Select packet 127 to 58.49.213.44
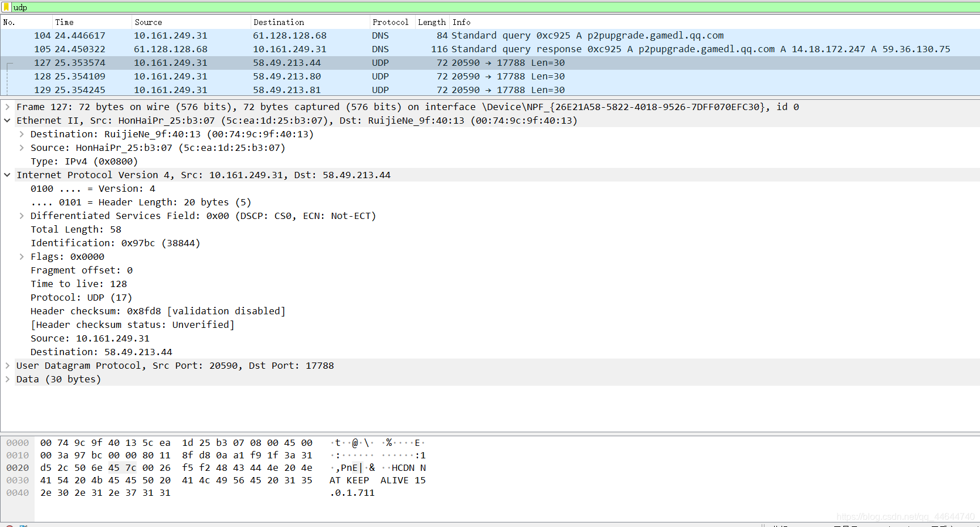This screenshot has width=980, height=527. click(490, 62)
